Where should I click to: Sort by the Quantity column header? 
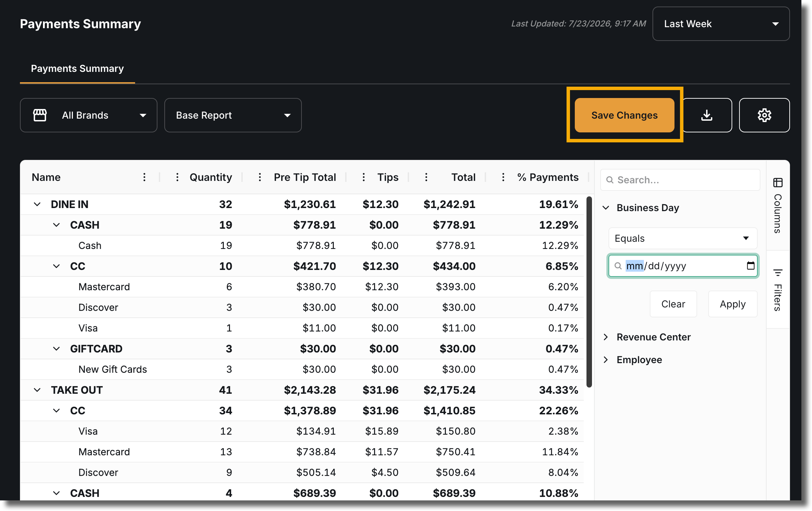tap(211, 177)
